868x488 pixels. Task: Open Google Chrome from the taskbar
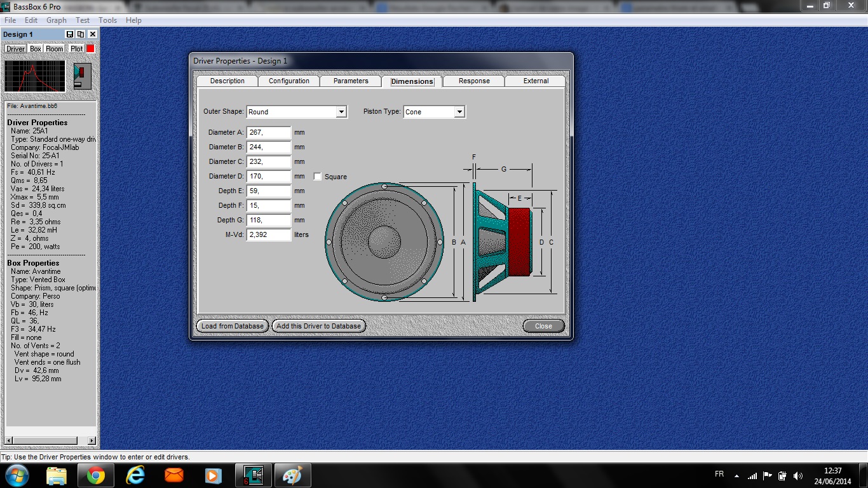pyautogui.click(x=96, y=475)
